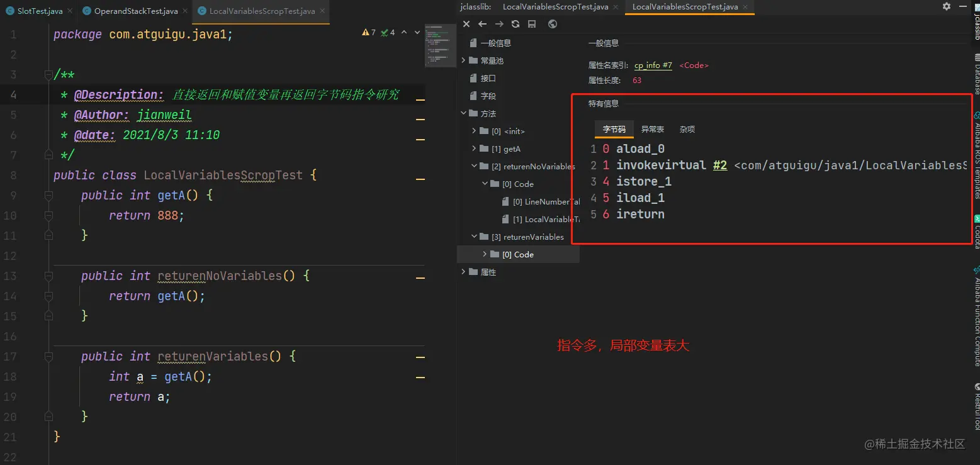Viewport: 980px width, 465px height.
Task: Click the green typo count indicator showing 4
Action: (388, 32)
